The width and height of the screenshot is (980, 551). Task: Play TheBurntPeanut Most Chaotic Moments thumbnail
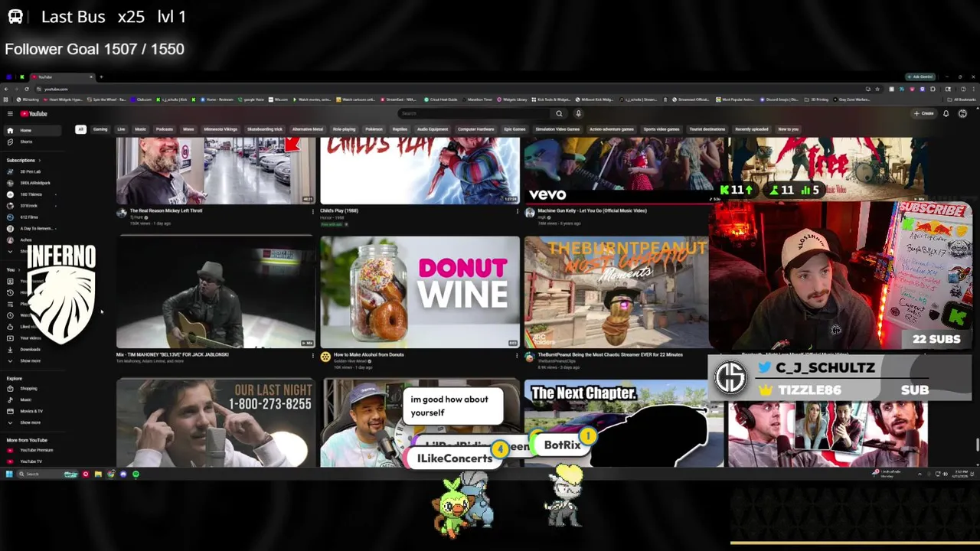coord(616,292)
